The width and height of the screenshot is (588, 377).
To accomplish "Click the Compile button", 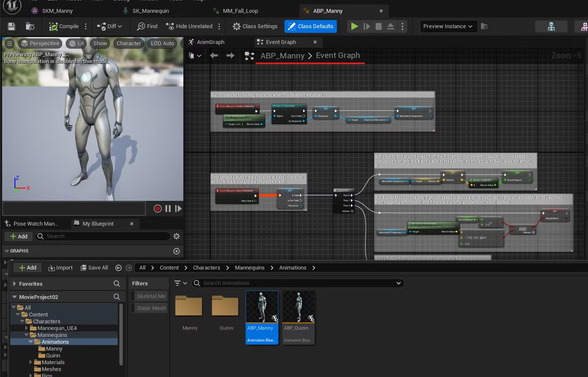I will (x=64, y=26).
